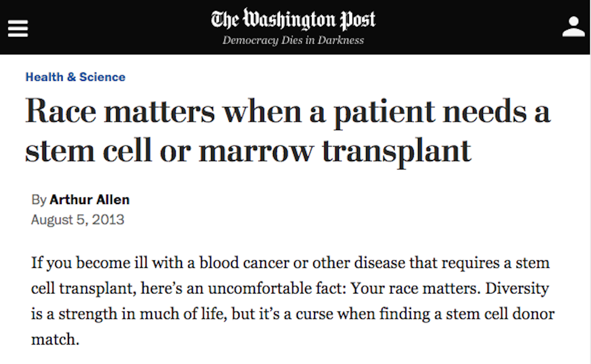Image resolution: width=591 pixels, height=364 pixels.
Task: Go to The Washington Post homepage logo
Action: (x=293, y=19)
